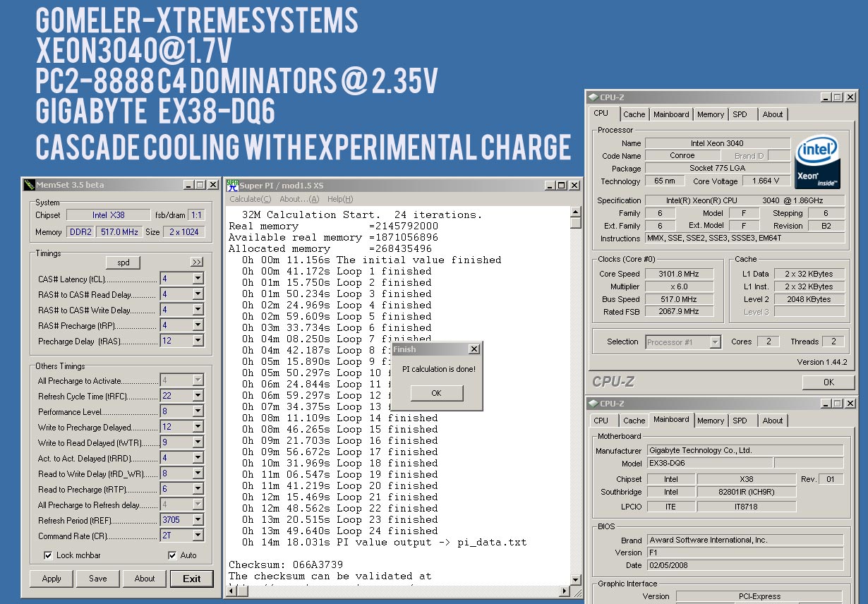Open the Performance Level dropdown
The image size is (868, 604).
pos(198,411)
